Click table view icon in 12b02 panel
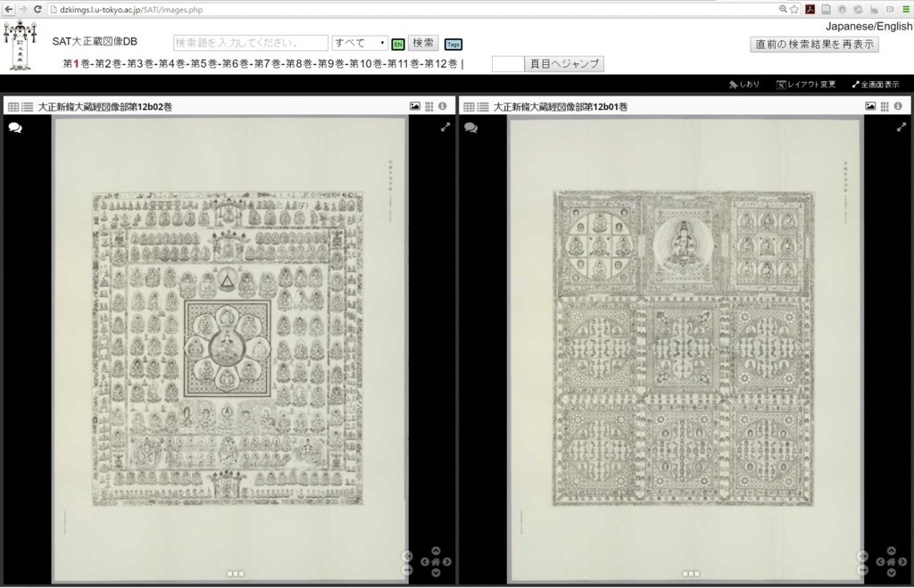 point(12,107)
